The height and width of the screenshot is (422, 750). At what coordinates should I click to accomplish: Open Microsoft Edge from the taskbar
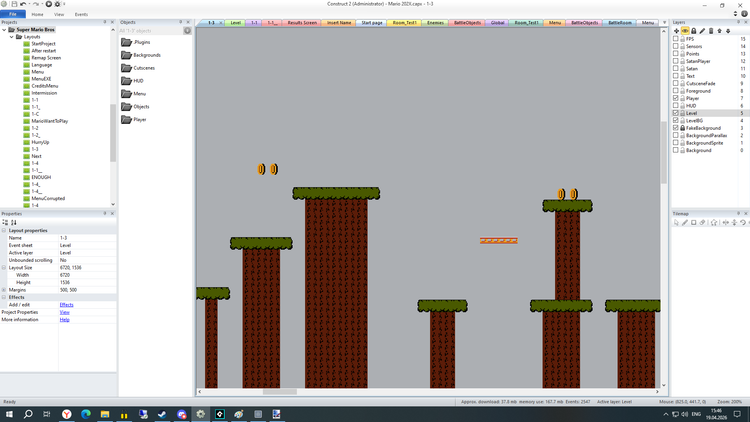pos(86,414)
